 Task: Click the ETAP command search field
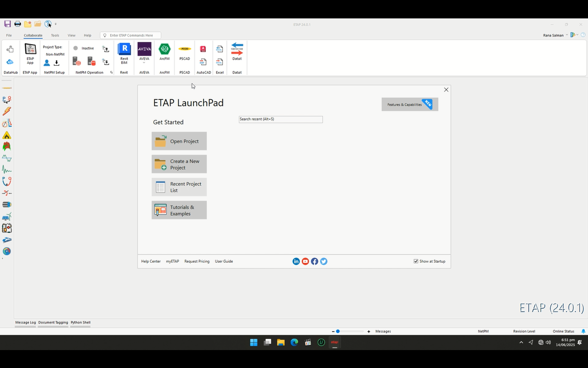pos(130,35)
